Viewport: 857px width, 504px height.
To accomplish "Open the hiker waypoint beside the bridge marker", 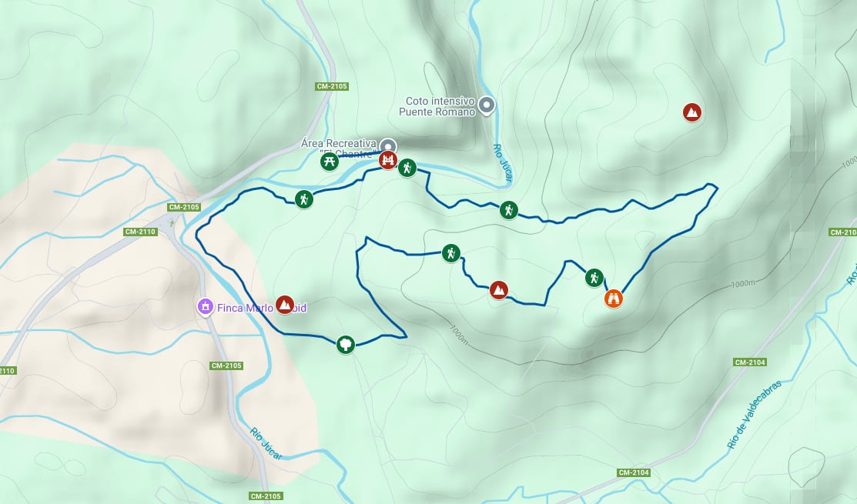I will tap(407, 168).
